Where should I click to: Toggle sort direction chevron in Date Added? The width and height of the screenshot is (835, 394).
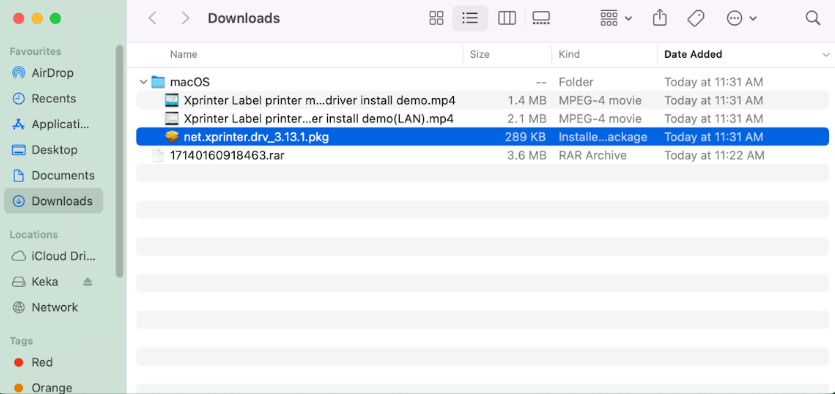(x=826, y=54)
